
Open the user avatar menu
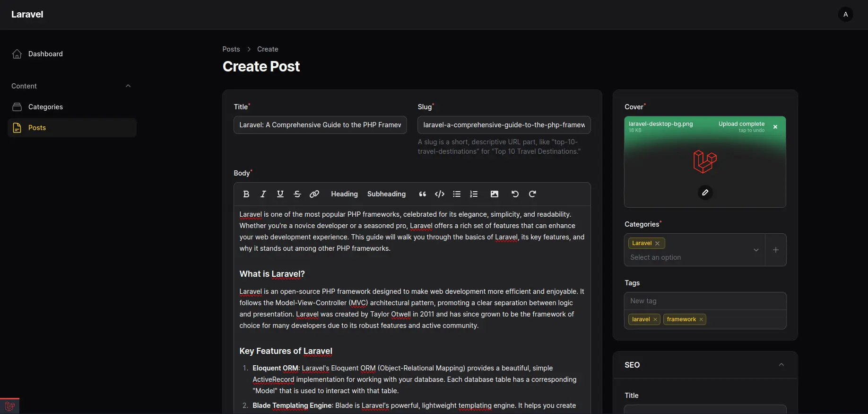point(846,14)
